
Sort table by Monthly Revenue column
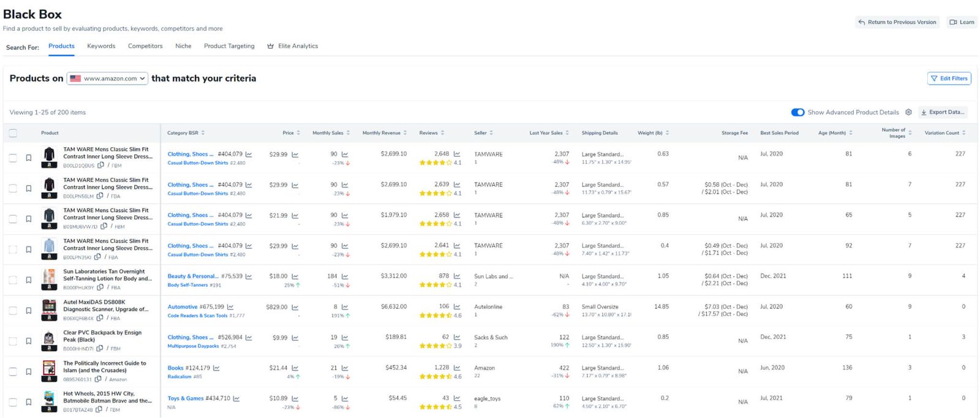pos(384,133)
